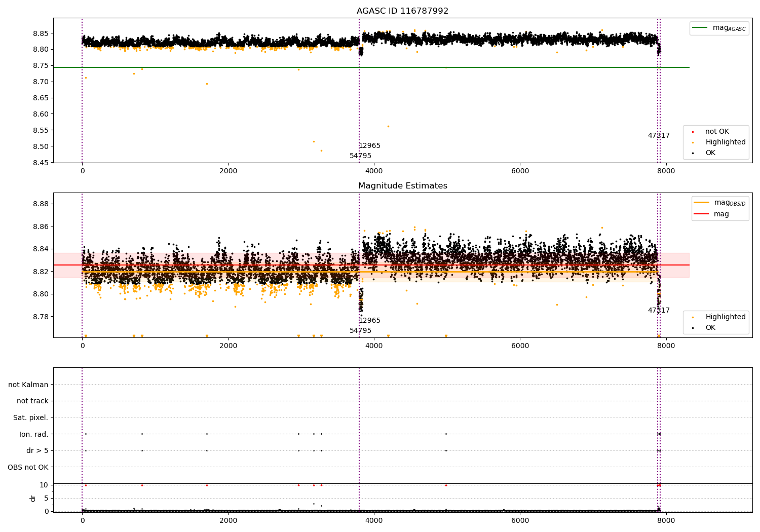The height and width of the screenshot is (532, 760).
Task: Select the red 'mag' legend entry in middle plot
Action: (712, 214)
